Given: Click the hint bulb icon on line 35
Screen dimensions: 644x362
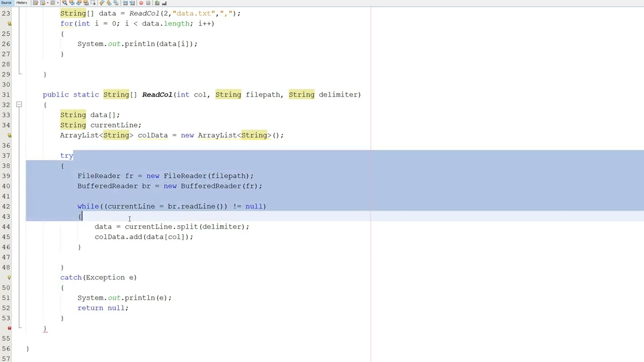Looking at the screenshot, I should click(x=9, y=135).
